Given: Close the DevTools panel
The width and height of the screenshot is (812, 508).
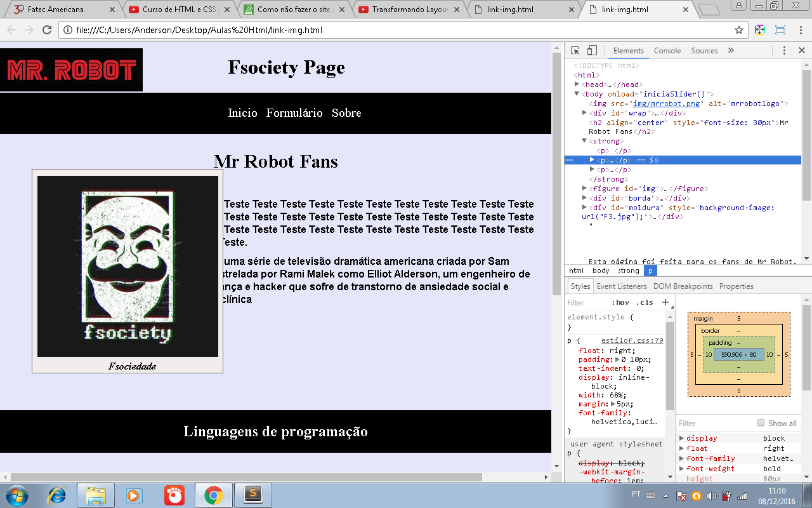Looking at the screenshot, I should [801, 51].
